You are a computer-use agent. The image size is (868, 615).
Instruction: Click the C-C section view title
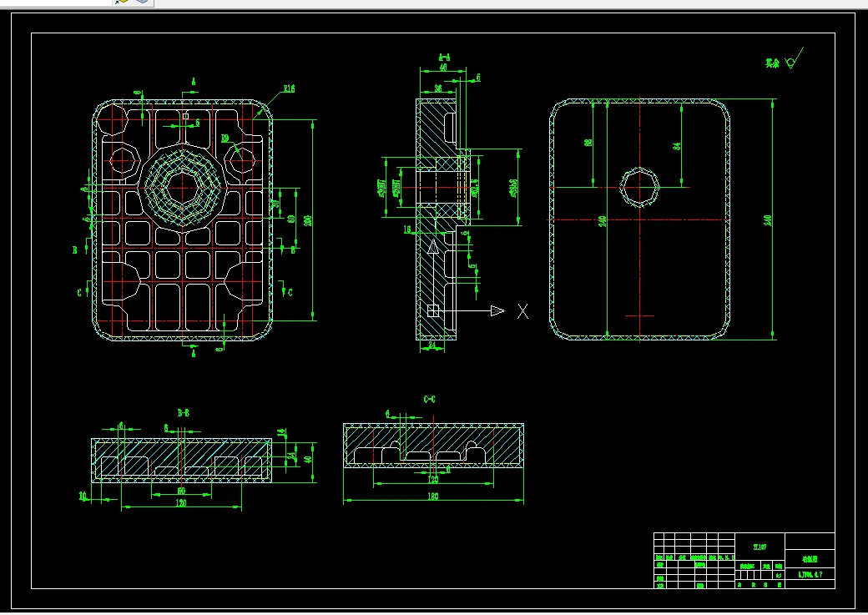430,399
